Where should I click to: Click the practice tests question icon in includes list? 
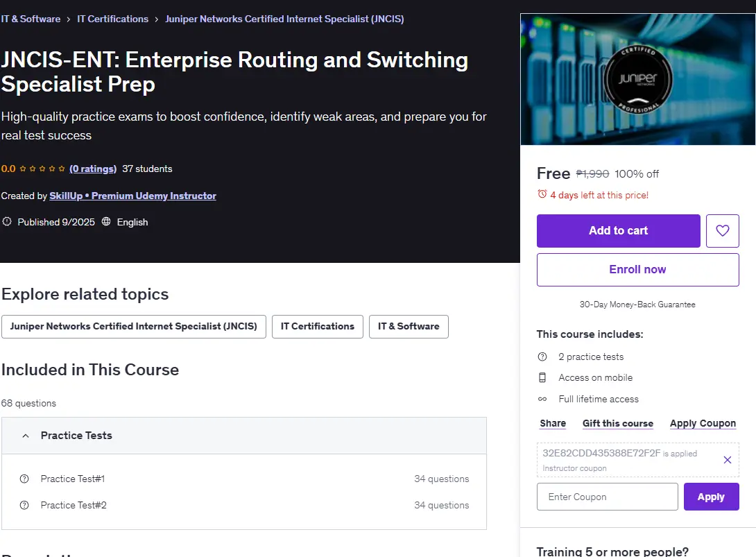[542, 357]
